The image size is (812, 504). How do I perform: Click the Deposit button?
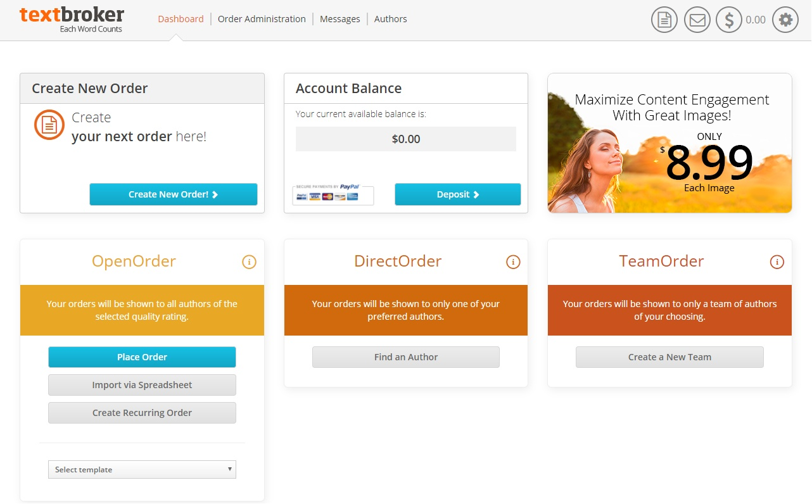[x=458, y=194]
